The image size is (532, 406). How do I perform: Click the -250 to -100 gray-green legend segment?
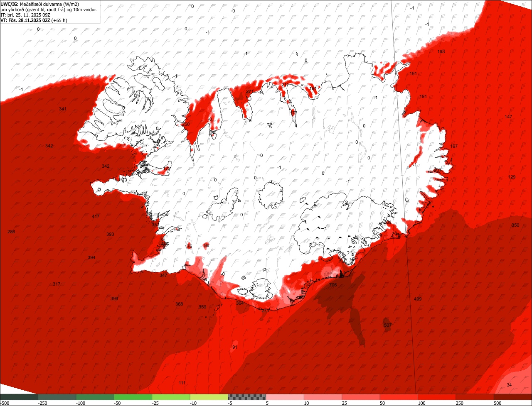coord(57,397)
